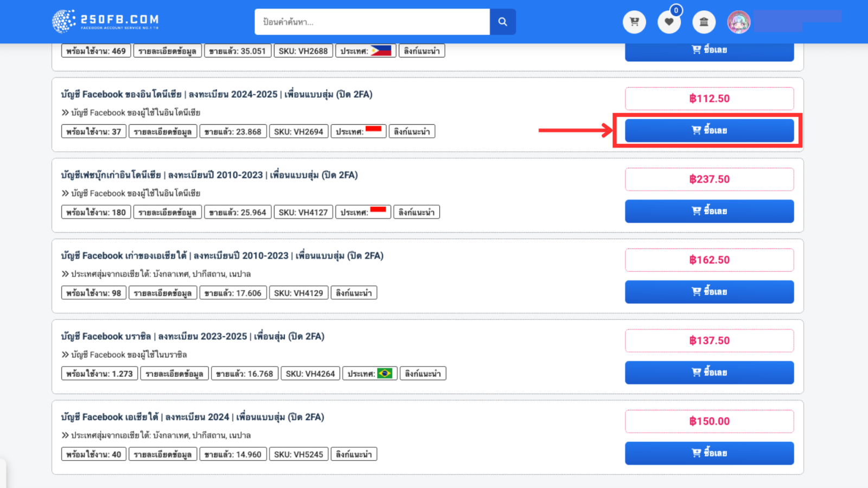The width and height of the screenshot is (868, 488).
Task: Click the ฿162.50 price tag
Action: 709,260
